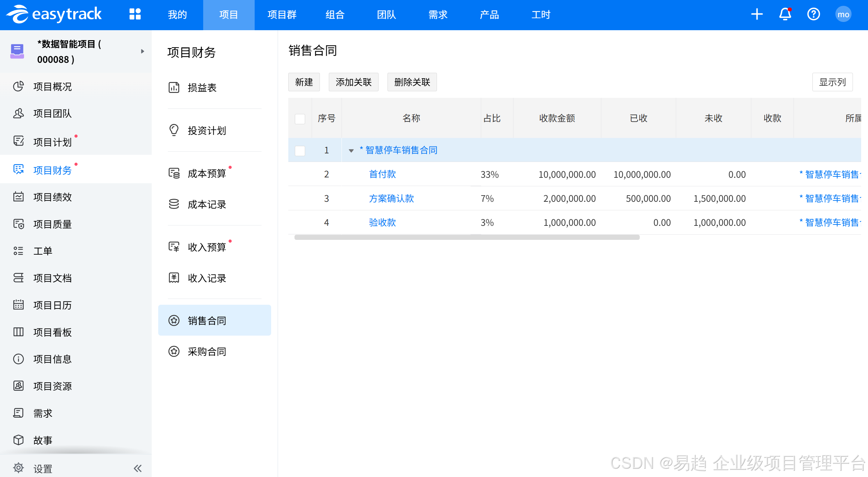
Task: Click the 设置 gear icon
Action: (x=18, y=468)
